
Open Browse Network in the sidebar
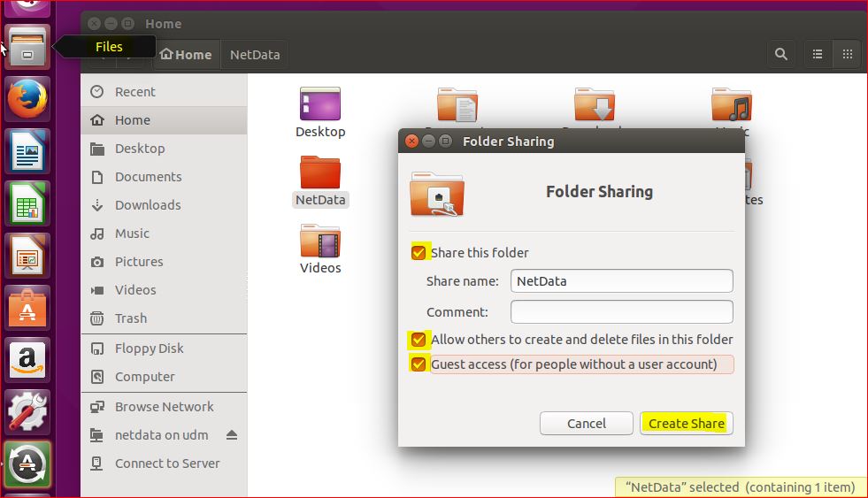[164, 407]
